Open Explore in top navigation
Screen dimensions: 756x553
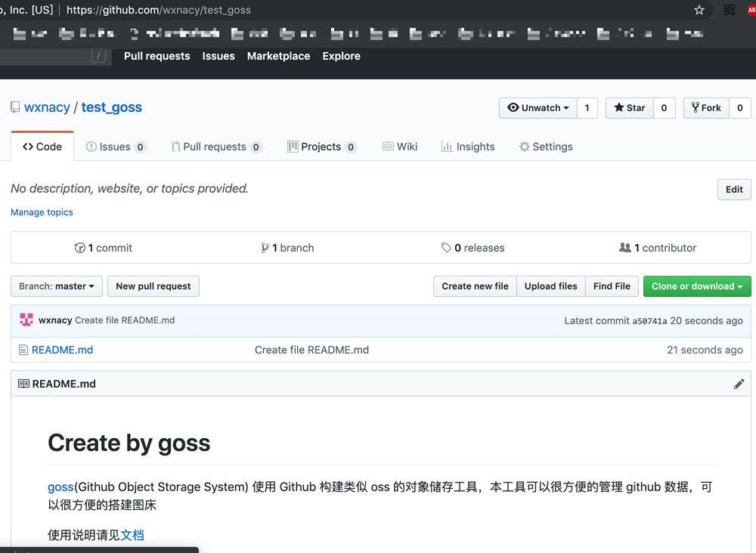click(342, 56)
